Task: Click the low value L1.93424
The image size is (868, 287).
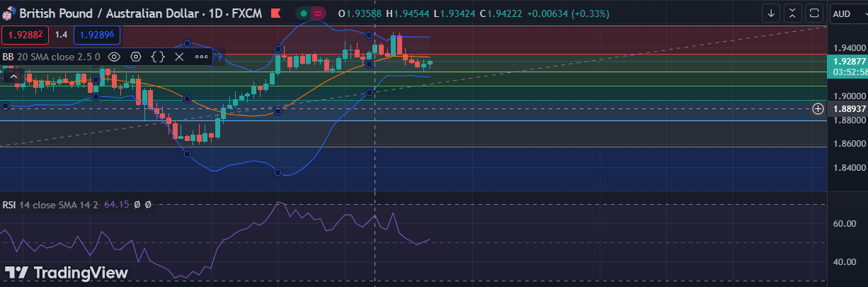Action: pos(455,13)
